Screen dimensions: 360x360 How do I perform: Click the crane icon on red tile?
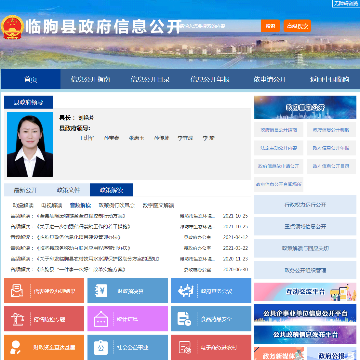17,319
